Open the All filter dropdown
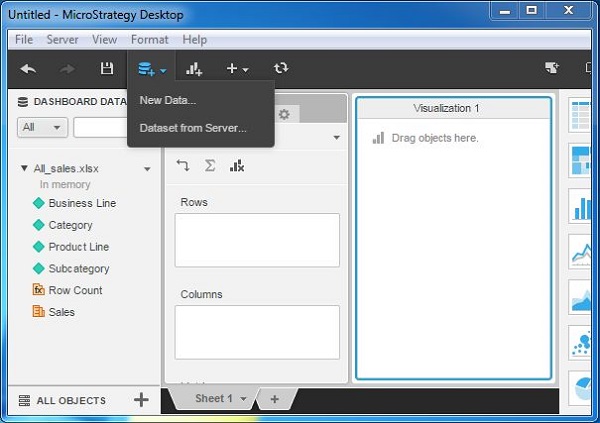This screenshot has width=600, height=423. (x=42, y=128)
